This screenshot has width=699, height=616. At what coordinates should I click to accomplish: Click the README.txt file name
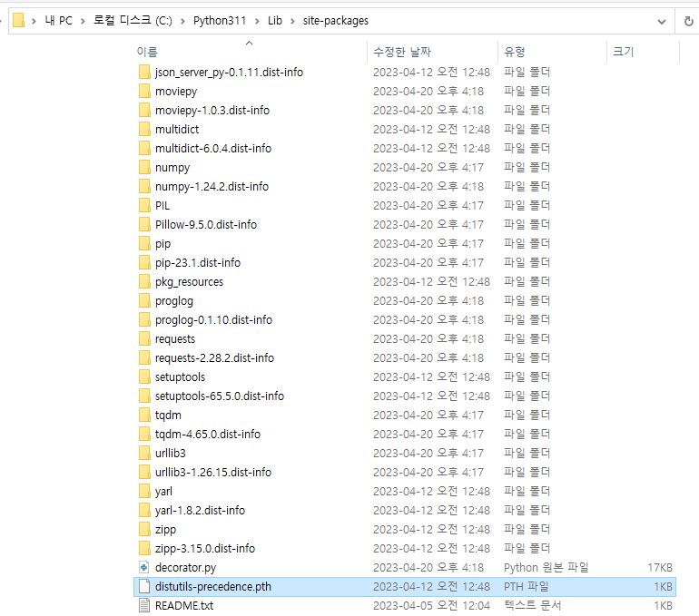(x=184, y=606)
